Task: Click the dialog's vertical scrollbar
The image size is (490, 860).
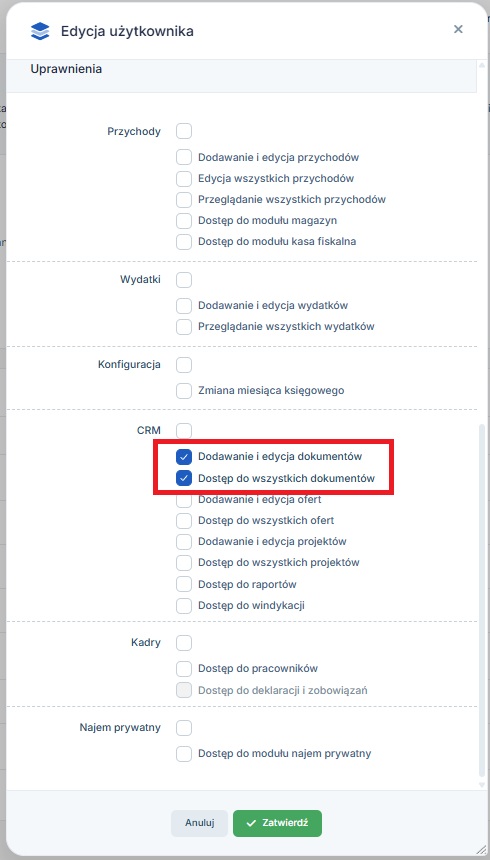Action: point(482,603)
